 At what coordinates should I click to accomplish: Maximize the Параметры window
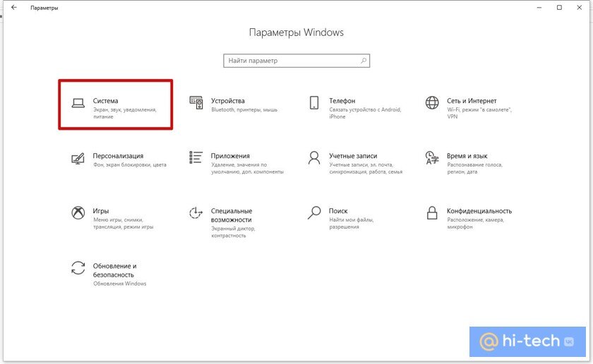559,8
